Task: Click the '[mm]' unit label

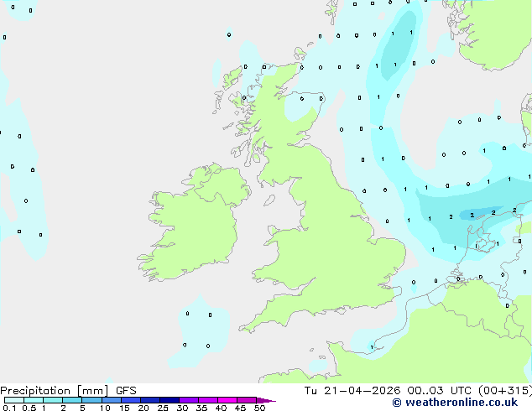Action: (x=93, y=391)
